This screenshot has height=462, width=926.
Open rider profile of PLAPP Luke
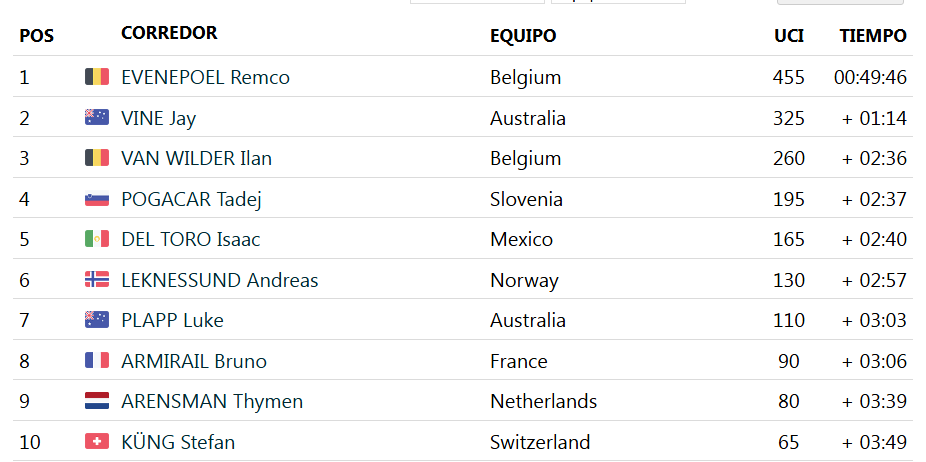(172, 320)
